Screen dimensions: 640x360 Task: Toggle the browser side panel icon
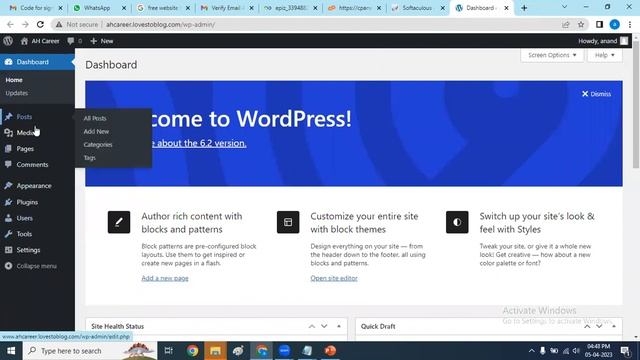tap(599, 24)
